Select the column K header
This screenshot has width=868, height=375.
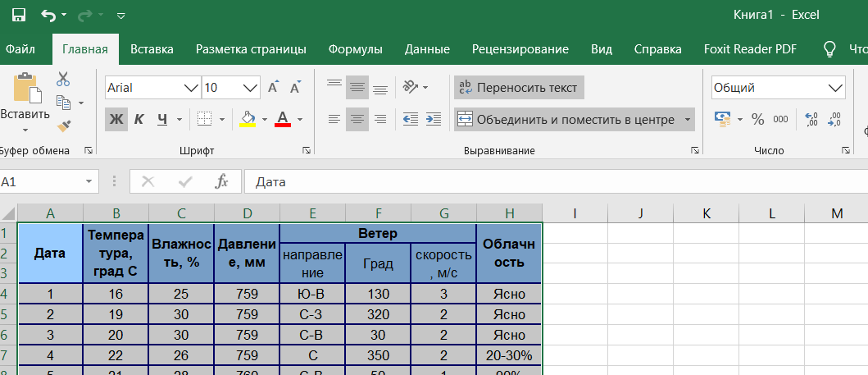(707, 213)
